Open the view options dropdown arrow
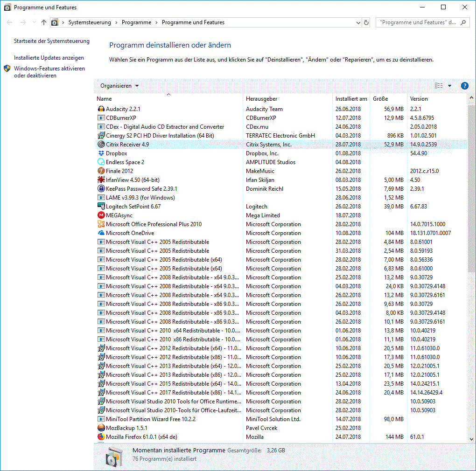The image size is (476, 471). tap(449, 86)
